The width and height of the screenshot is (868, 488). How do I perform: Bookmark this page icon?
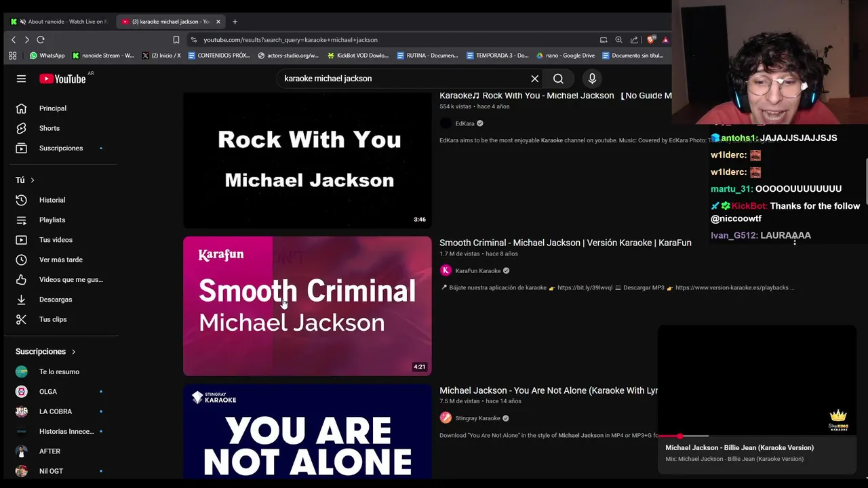click(x=176, y=40)
